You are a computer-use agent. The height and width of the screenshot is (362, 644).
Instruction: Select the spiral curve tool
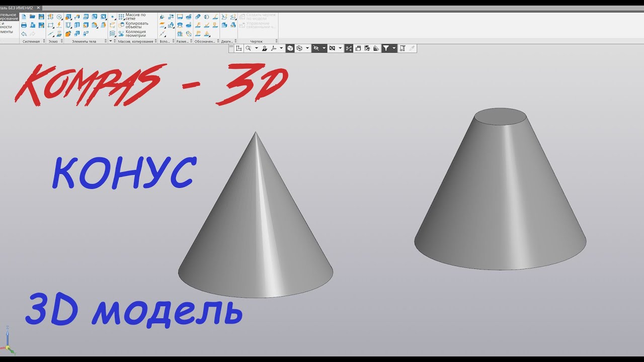click(112, 33)
